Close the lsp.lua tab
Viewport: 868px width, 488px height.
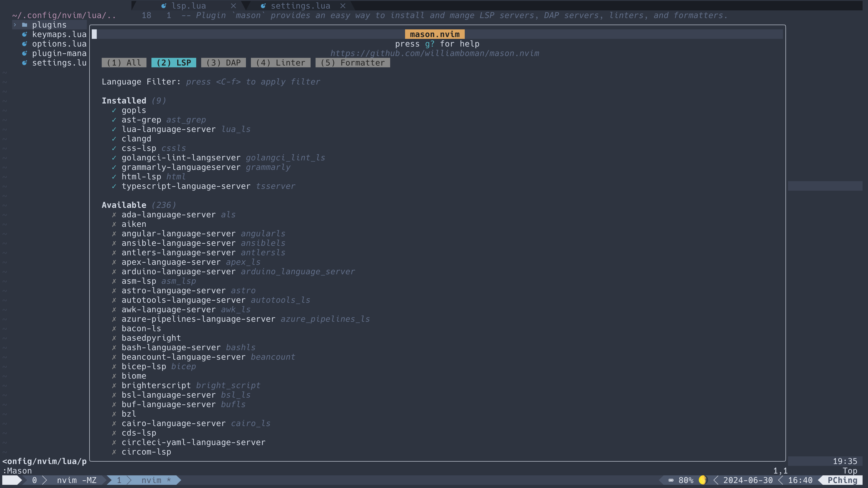pyautogui.click(x=234, y=6)
